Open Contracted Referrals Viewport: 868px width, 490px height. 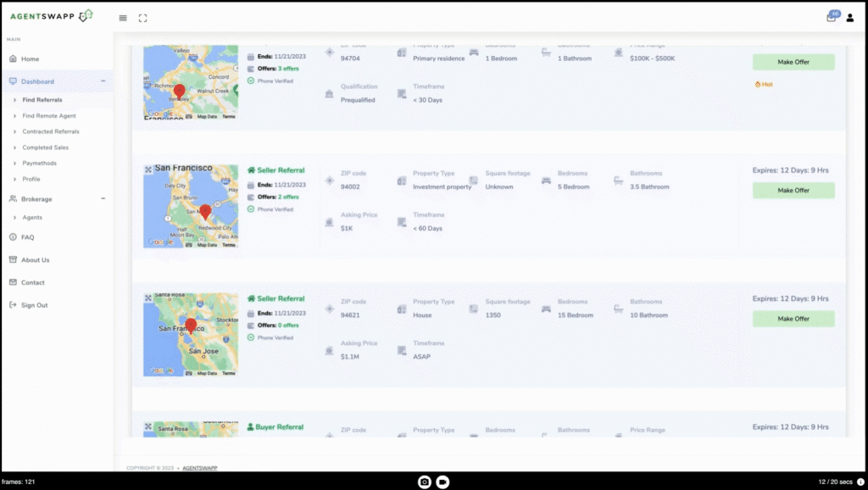click(x=51, y=131)
